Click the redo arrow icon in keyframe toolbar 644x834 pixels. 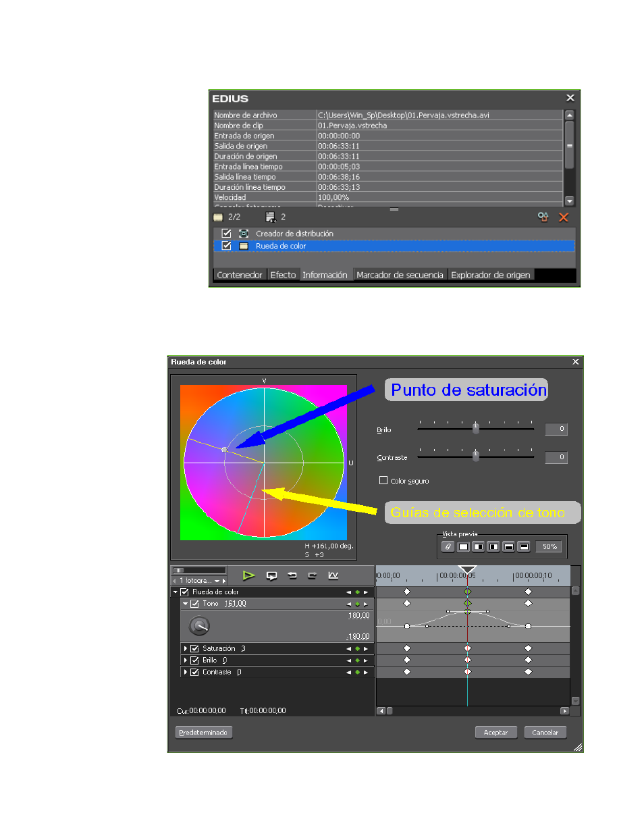coord(312,575)
